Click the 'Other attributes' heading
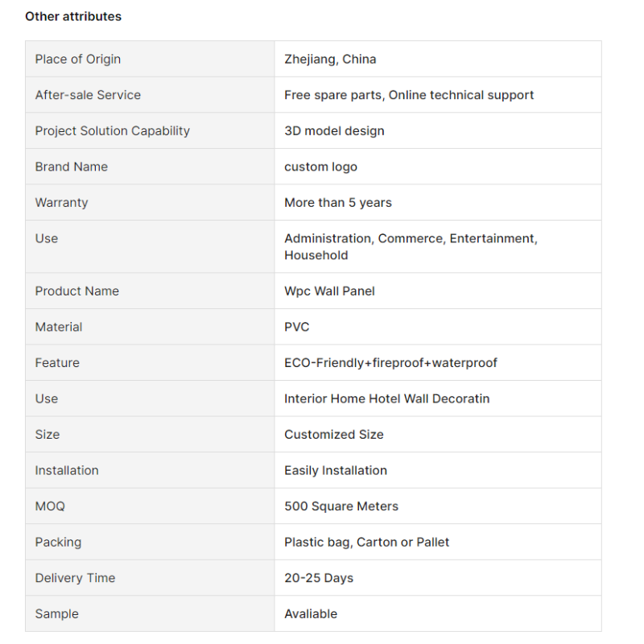The image size is (644, 644). 73,16
